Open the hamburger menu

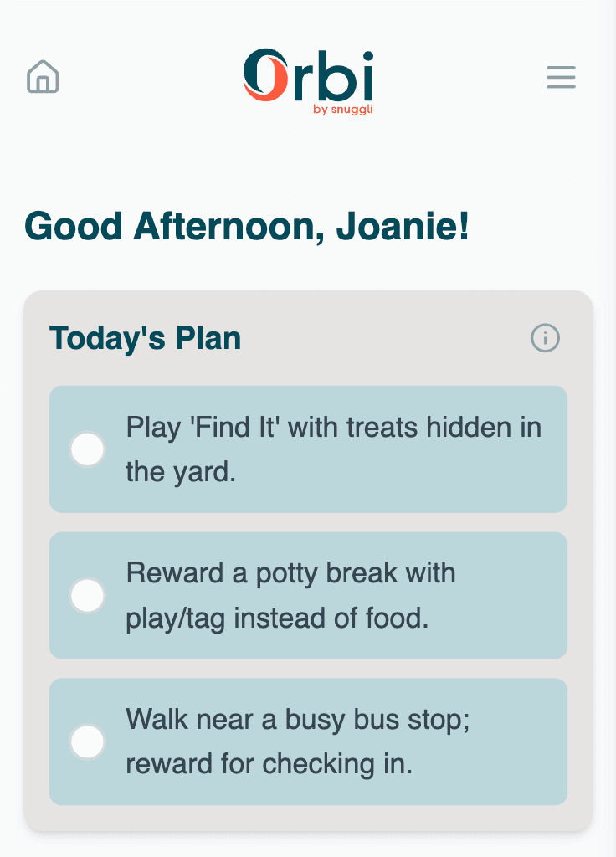(561, 77)
